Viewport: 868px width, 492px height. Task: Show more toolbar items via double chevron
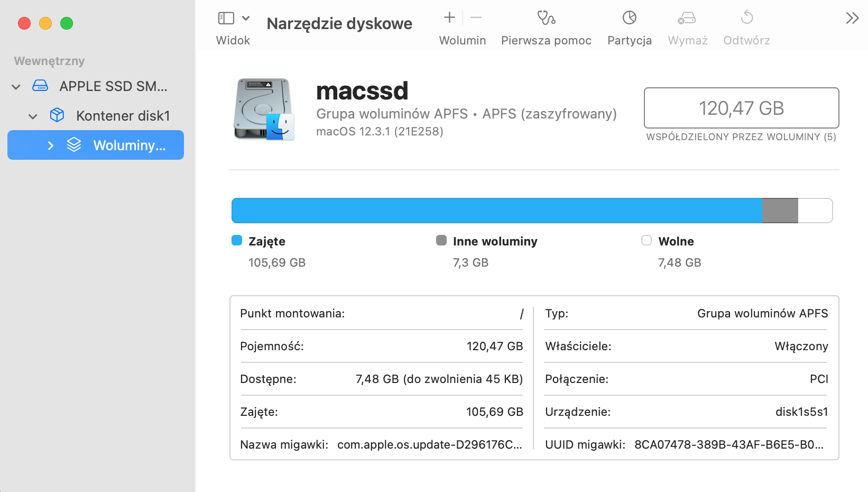coord(852,18)
